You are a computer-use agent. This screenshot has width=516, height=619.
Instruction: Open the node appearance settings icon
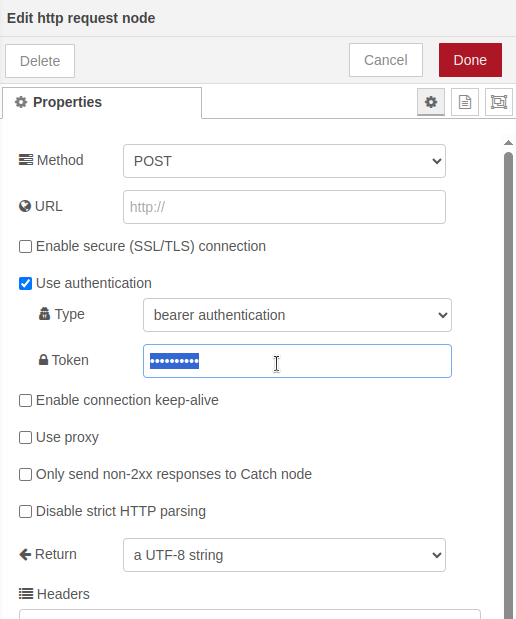point(499,102)
